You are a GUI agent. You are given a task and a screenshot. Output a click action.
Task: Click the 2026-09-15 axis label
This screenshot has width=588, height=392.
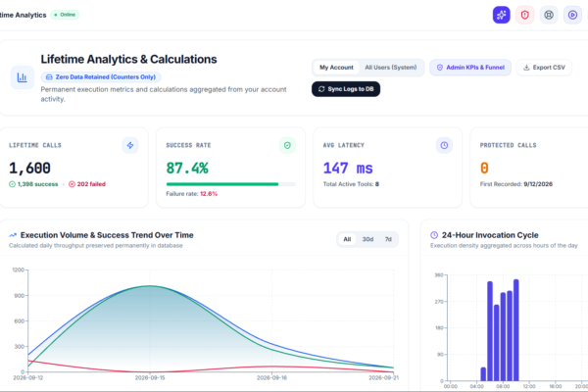click(150, 377)
